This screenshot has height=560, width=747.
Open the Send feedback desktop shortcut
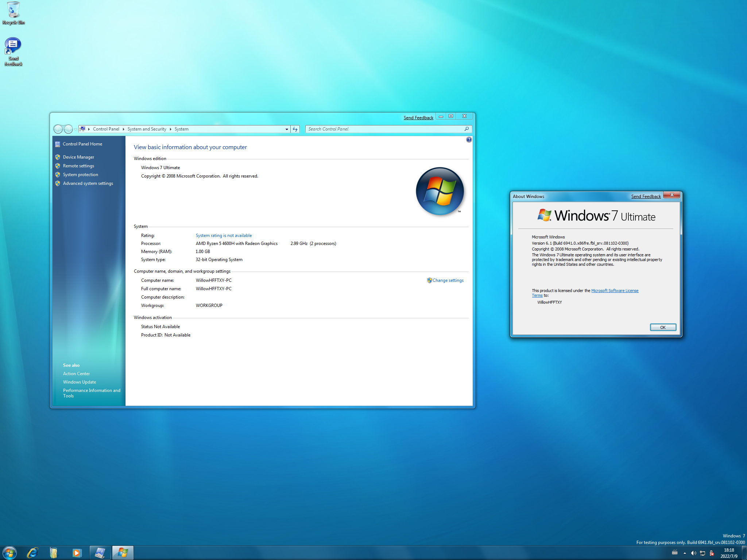(x=13, y=51)
